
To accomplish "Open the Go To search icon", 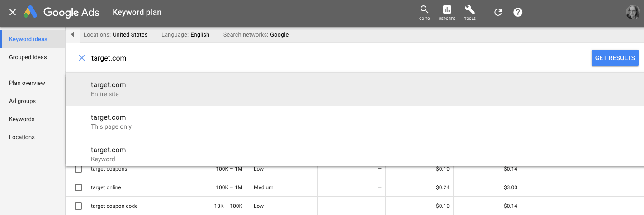I will pyautogui.click(x=424, y=12).
